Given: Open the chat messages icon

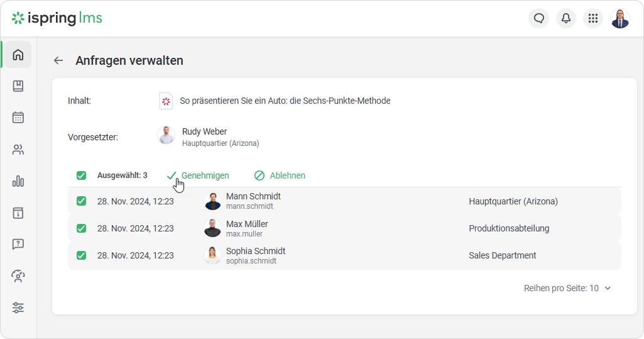Looking at the screenshot, I should 538,18.
